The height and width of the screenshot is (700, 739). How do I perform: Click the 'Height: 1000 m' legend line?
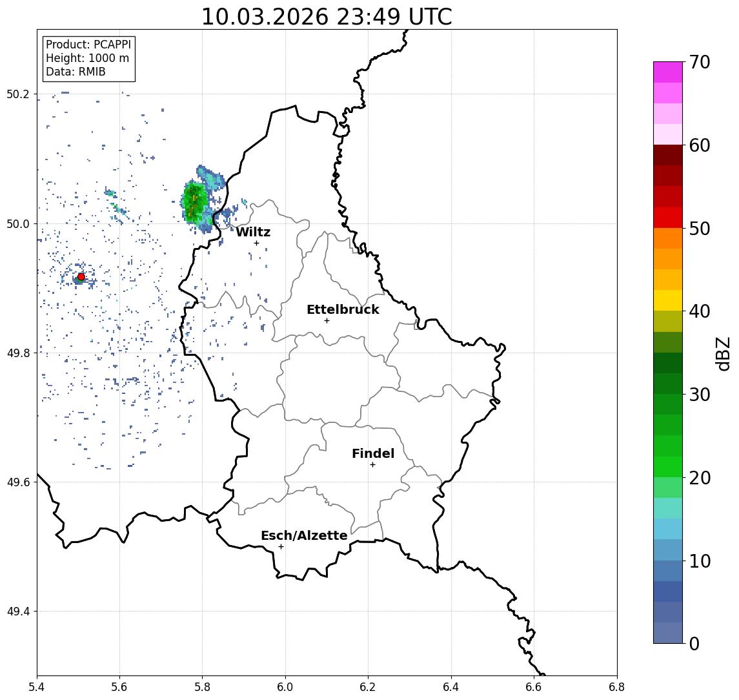click(87, 59)
